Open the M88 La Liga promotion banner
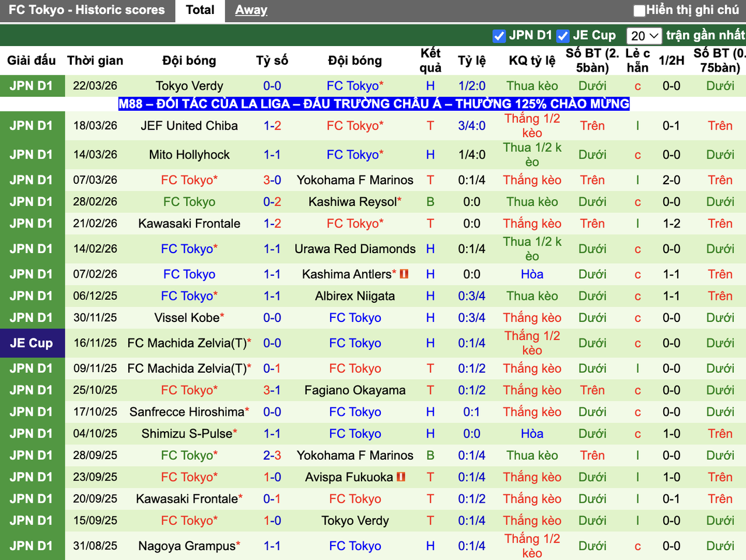746x560 pixels. point(374,104)
